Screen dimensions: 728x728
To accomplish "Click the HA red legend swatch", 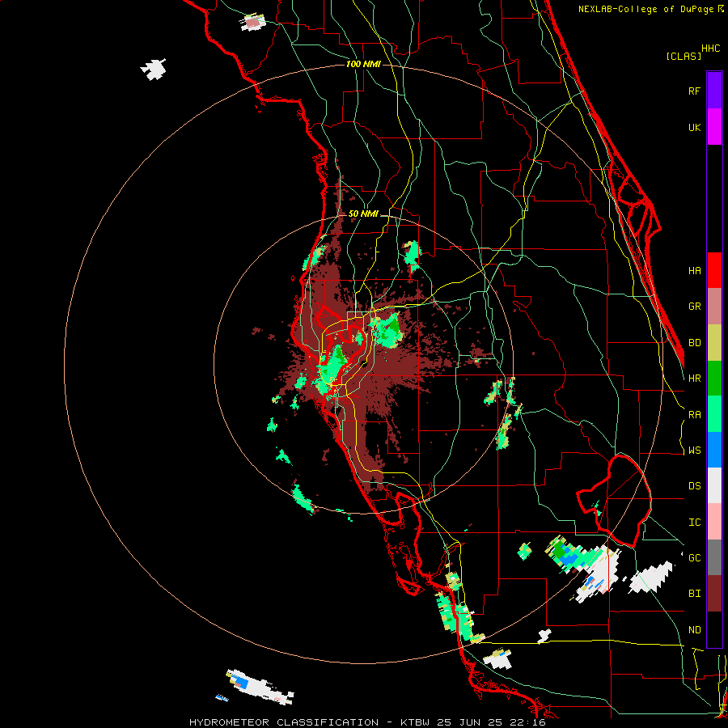I will point(714,270).
